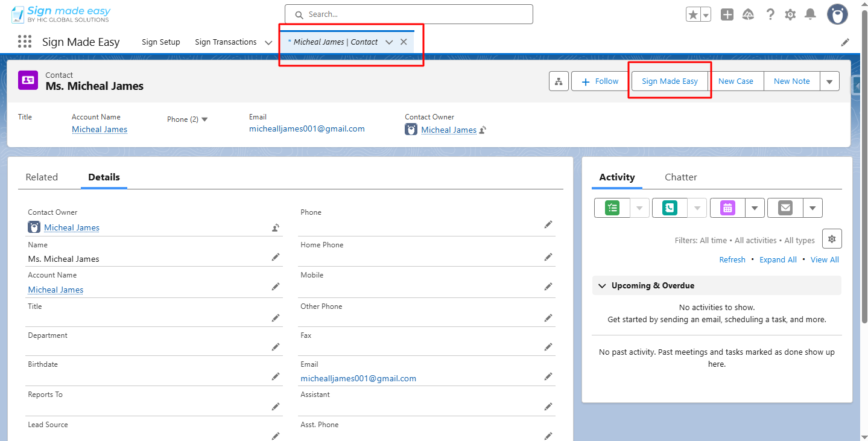868x441 pixels.
Task: Click the Refresh link in Activity panel
Action: [x=732, y=259]
